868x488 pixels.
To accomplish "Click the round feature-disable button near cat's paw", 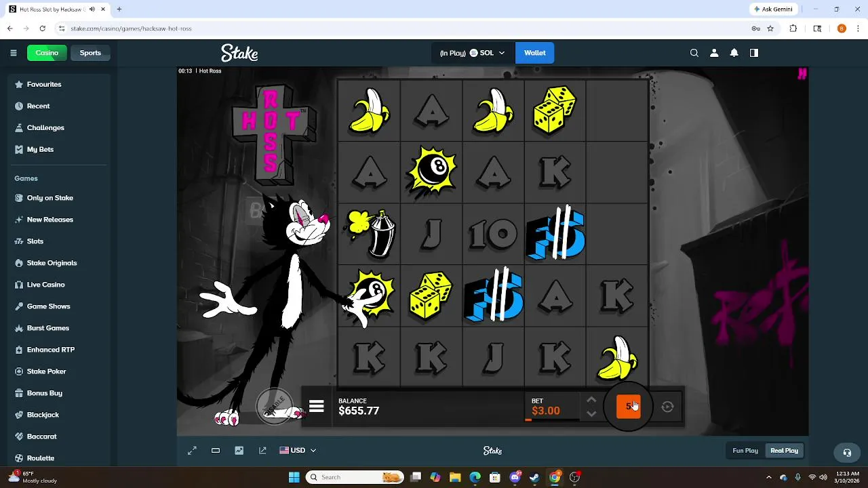I will pyautogui.click(x=275, y=406).
